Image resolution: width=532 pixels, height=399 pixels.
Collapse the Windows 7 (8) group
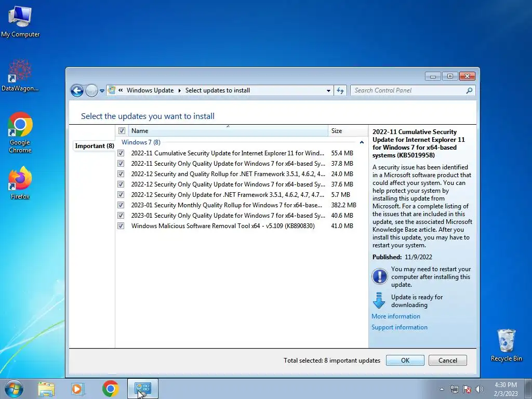pyautogui.click(x=362, y=142)
